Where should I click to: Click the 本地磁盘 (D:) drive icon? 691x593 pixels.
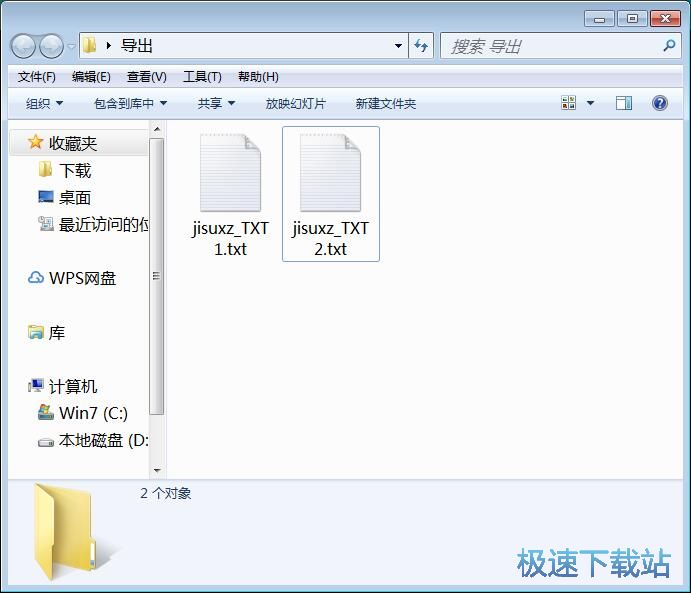pyautogui.click(x=46, y=442)
